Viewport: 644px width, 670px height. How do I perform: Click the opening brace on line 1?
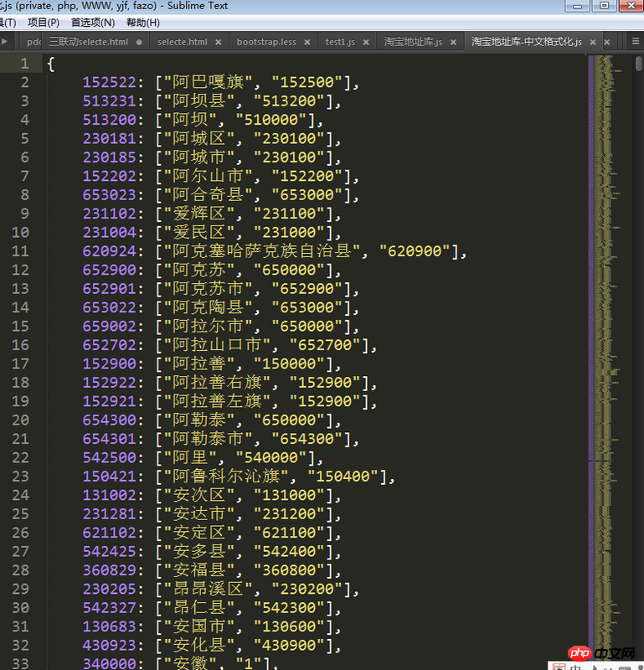coord(51,64)
